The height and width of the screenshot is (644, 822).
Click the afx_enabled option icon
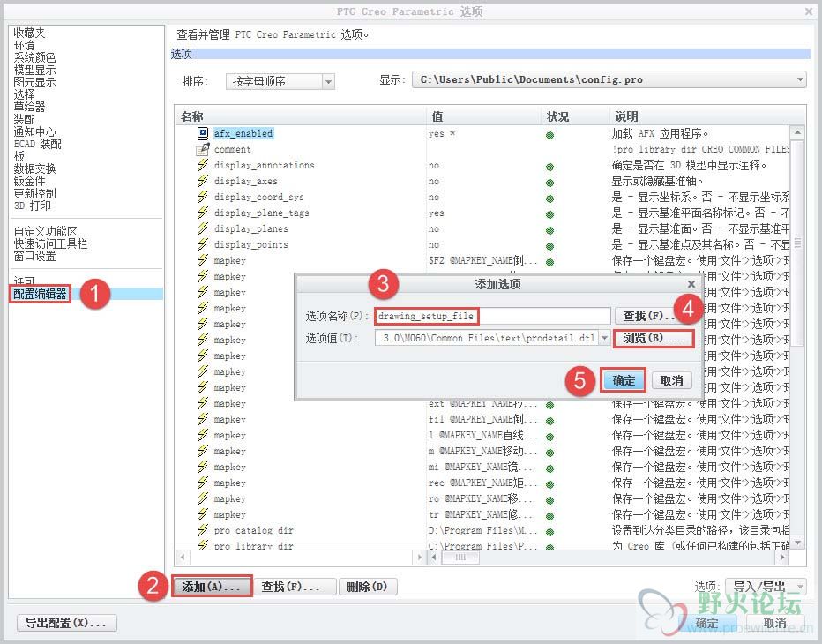pos(203,133)
